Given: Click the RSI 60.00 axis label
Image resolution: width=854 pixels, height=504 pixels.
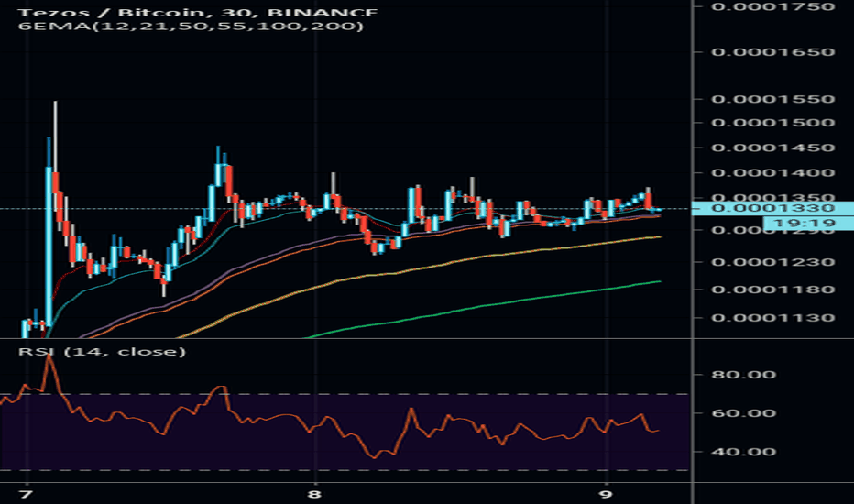Looking at the screenshot, I should point(743,413).
